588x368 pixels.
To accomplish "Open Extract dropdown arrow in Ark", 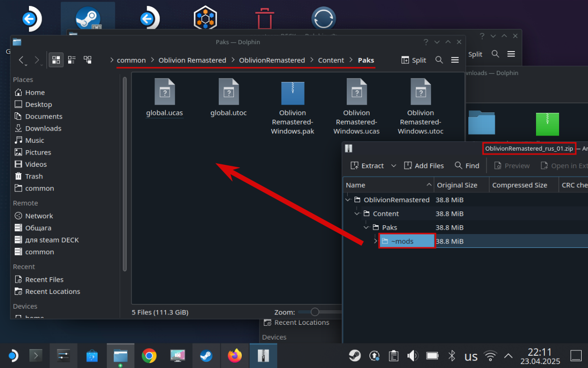I will pyautogui.click(x=393, y=165).
